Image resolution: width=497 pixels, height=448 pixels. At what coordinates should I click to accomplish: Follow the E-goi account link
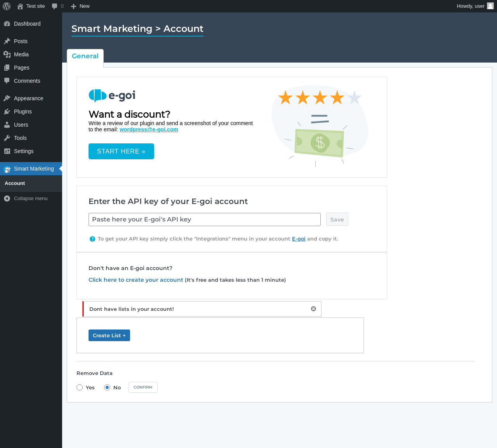click(x=299, y=239)
